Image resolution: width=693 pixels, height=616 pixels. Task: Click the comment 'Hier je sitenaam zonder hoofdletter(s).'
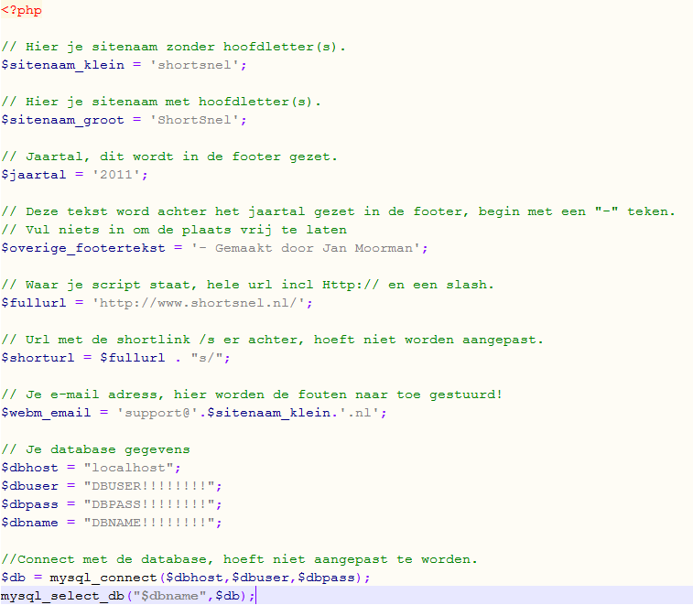tap(173, 47)
